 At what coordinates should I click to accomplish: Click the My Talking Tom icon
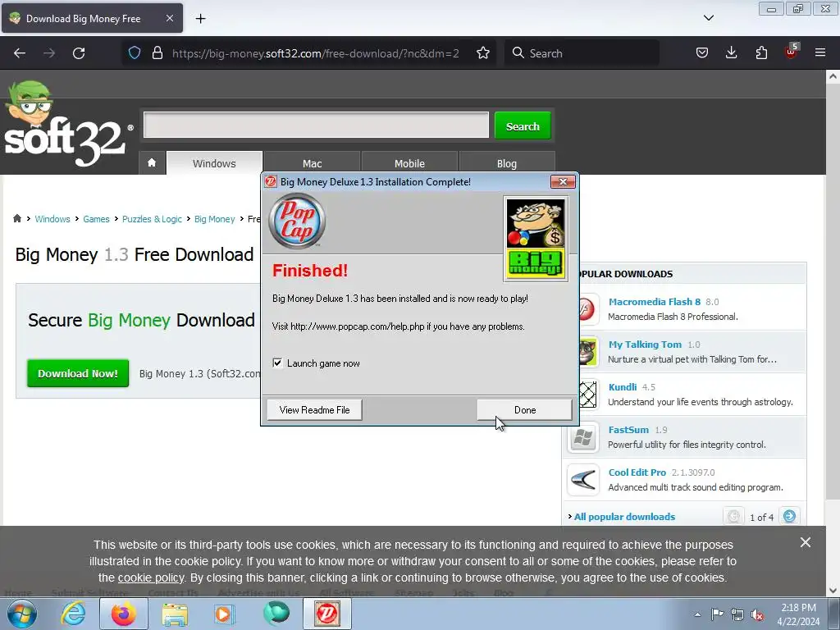tap(587, 352)
